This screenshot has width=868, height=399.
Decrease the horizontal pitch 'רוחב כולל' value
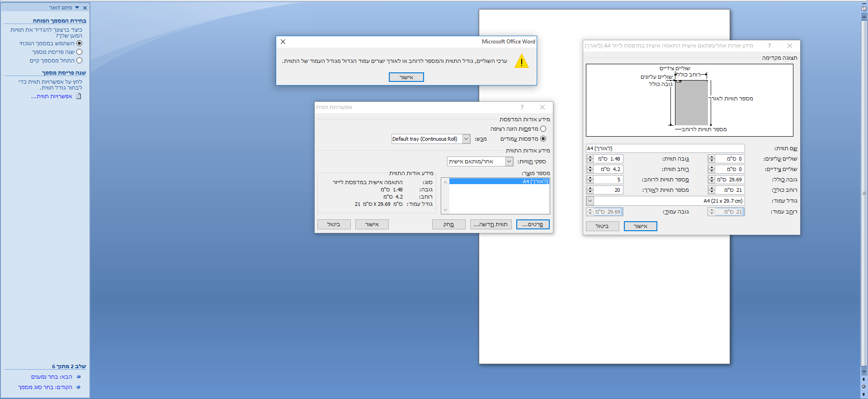tap(712, 192)
